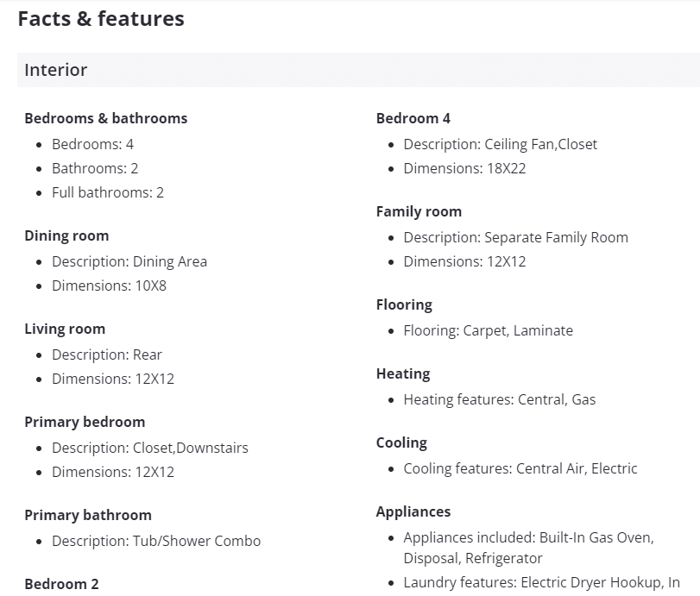Image resolution: width=700 pixels, height=596 pixels.
Task: Click the Closet,Downstairs description line
Action: click(x=149, y=448)
